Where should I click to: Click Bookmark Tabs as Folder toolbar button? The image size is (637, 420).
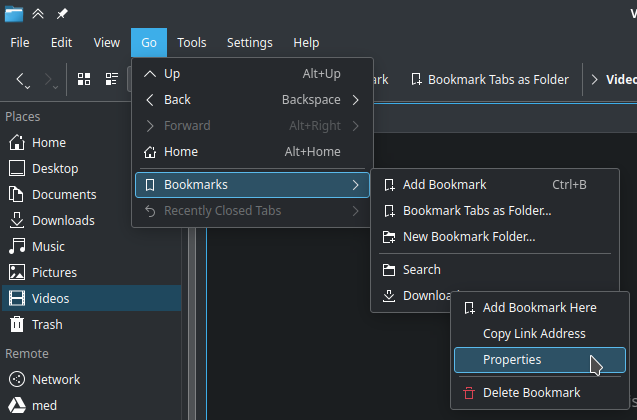click(490, 80)
